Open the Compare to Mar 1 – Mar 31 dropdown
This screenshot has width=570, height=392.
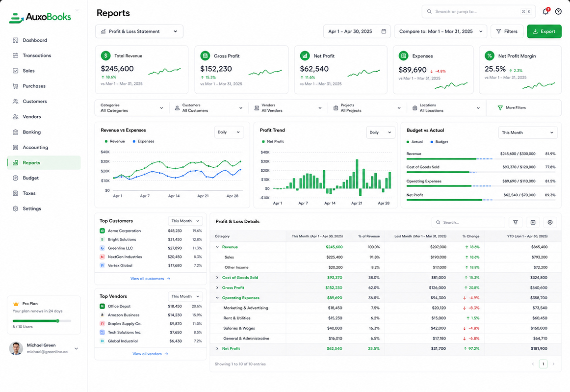[x=440, y=31]
